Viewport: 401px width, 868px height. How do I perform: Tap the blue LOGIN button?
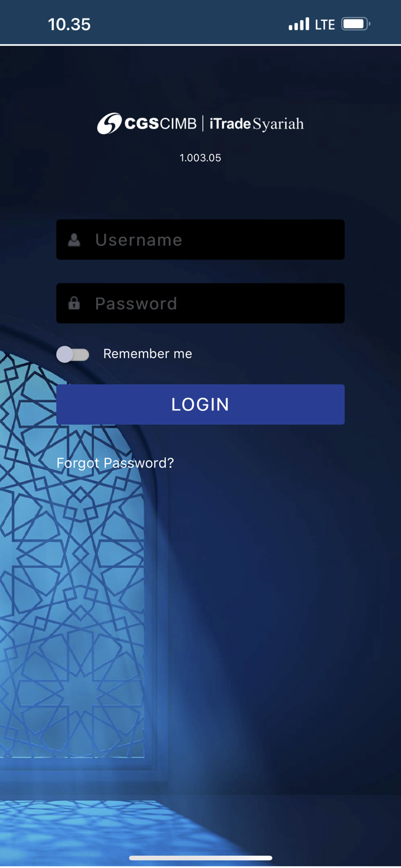200,404
